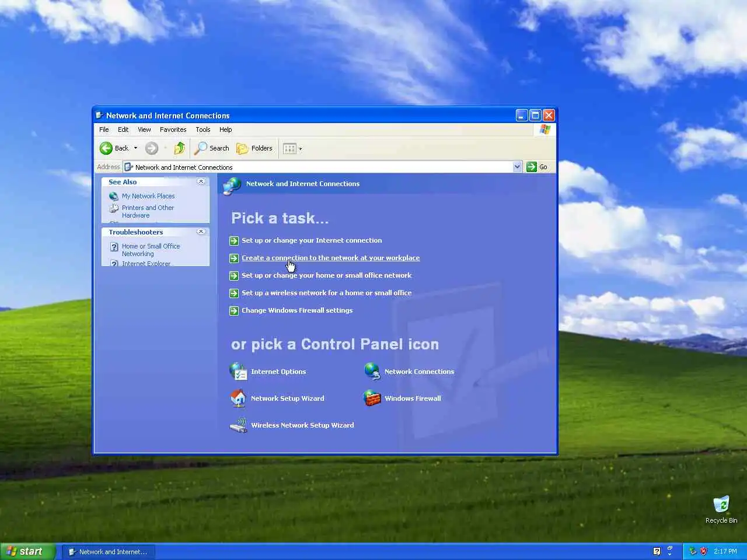Select Change Windows Firewall settings task
Viewport: 747px width, 560px height.
297,310
